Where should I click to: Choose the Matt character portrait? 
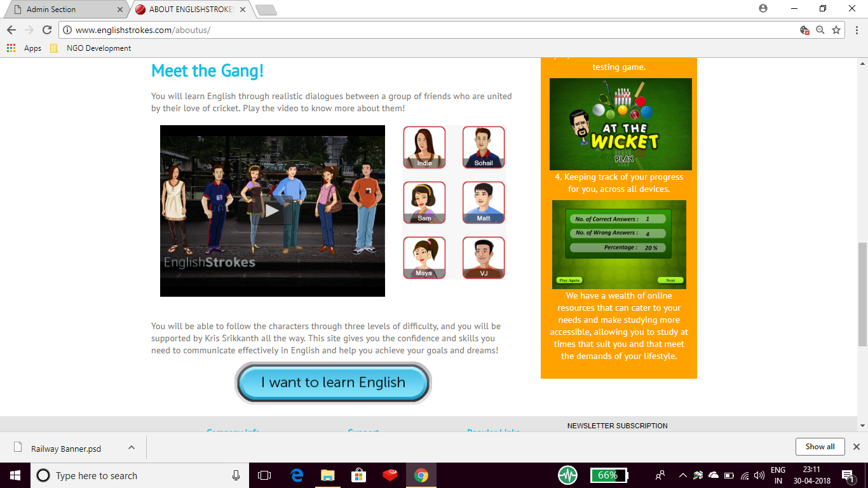click(x=484, y=203)
